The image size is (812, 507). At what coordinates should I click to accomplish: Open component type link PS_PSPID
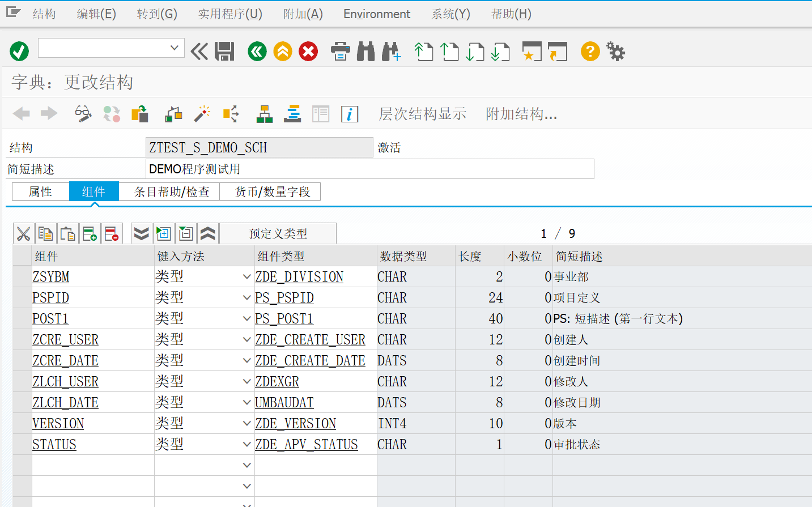click(284, 297)
